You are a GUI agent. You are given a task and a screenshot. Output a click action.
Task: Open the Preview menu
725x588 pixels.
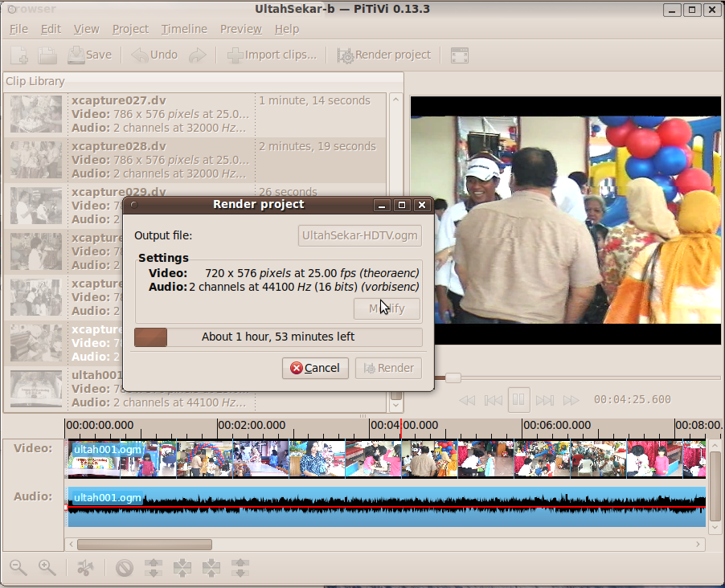[x=241, y=29]
